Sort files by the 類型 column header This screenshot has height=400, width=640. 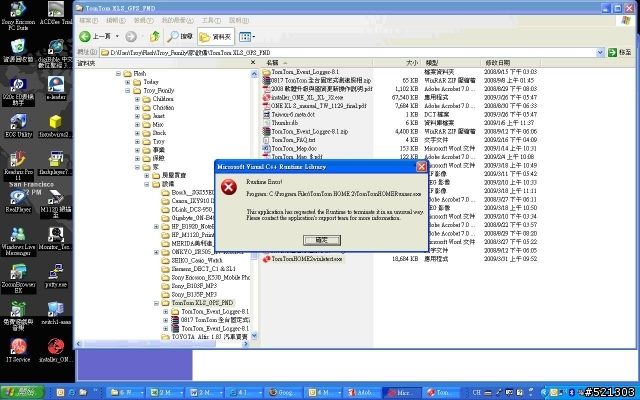pyautogui.click(x=451, y=63)
